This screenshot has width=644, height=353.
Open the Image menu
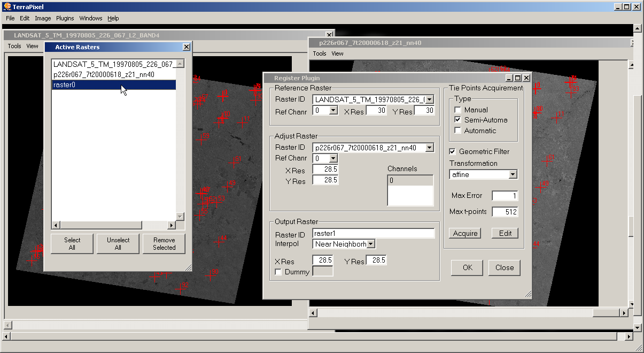click(43, 18)
